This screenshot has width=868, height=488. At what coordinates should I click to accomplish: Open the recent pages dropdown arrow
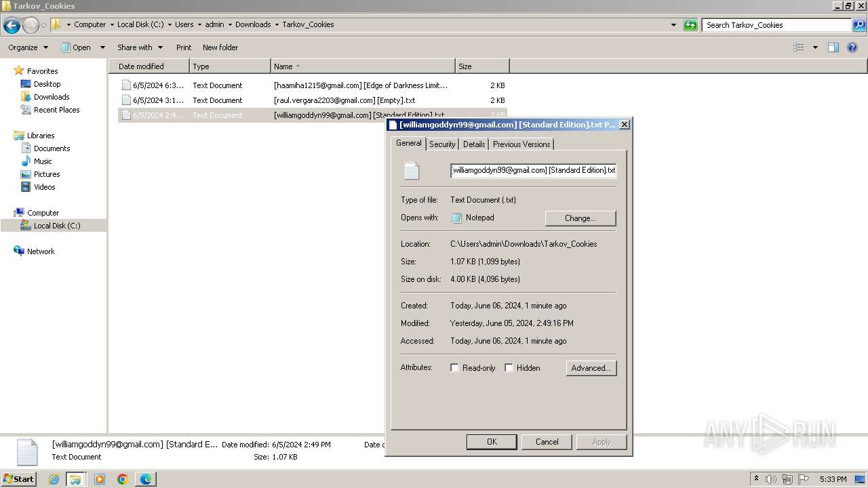coord(43,26)
